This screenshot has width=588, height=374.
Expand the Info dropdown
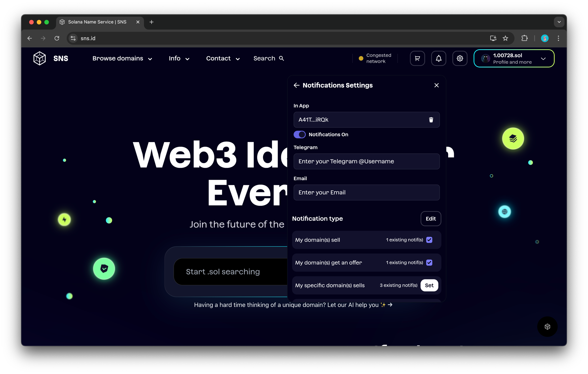pos(179,58)
